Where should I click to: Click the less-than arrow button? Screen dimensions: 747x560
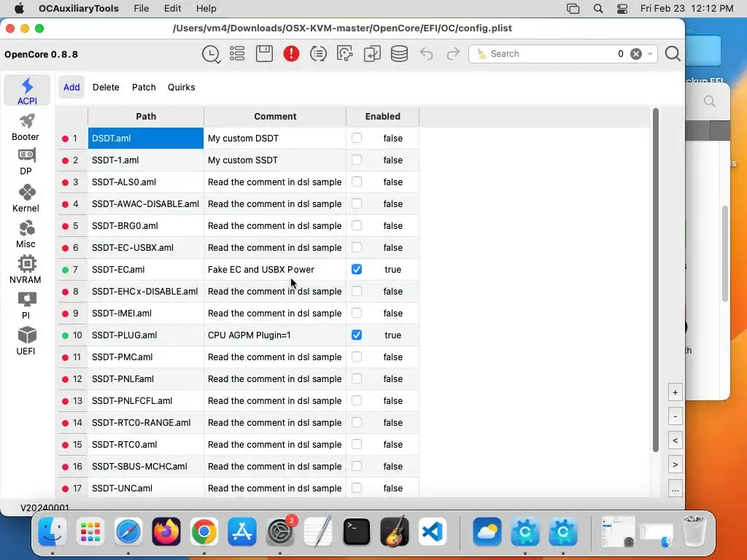(x=675, y=441)
